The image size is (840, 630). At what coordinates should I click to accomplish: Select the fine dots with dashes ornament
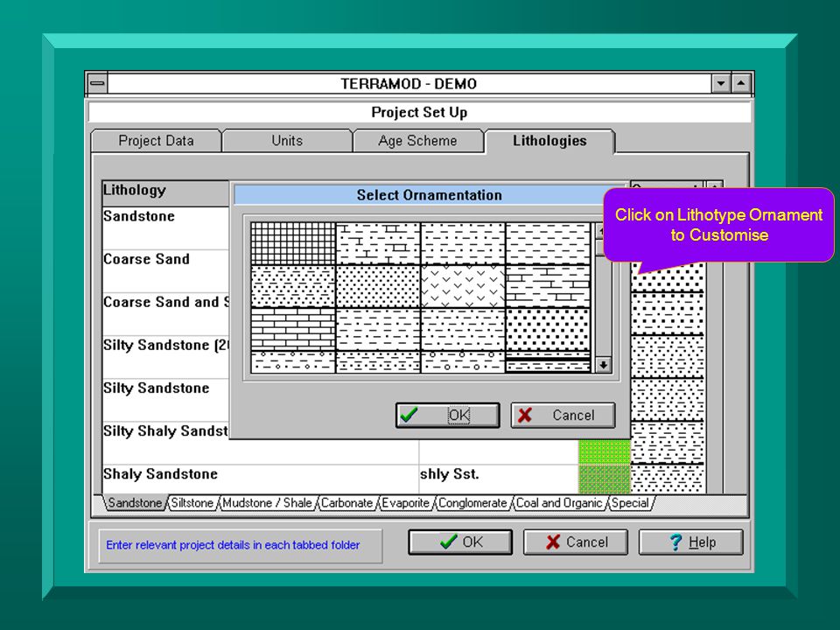click(293, 286)
